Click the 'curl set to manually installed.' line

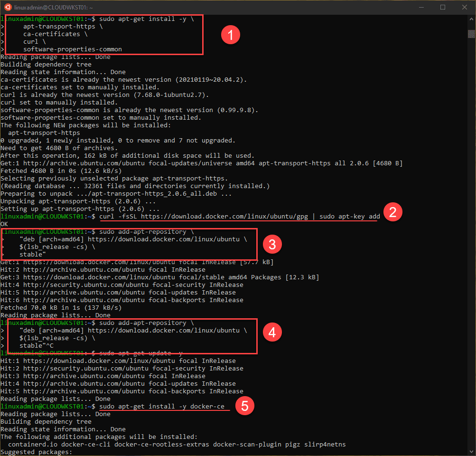click(59, 103)
